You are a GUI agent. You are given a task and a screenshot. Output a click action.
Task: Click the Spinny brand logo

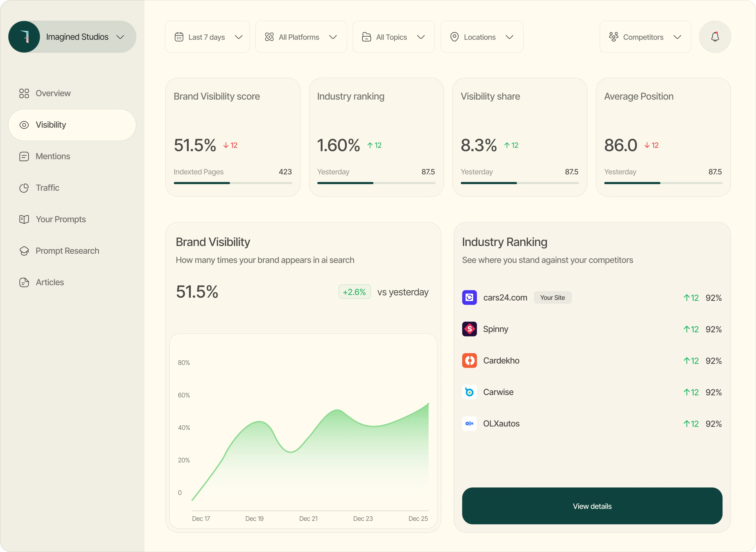[469, 329]
